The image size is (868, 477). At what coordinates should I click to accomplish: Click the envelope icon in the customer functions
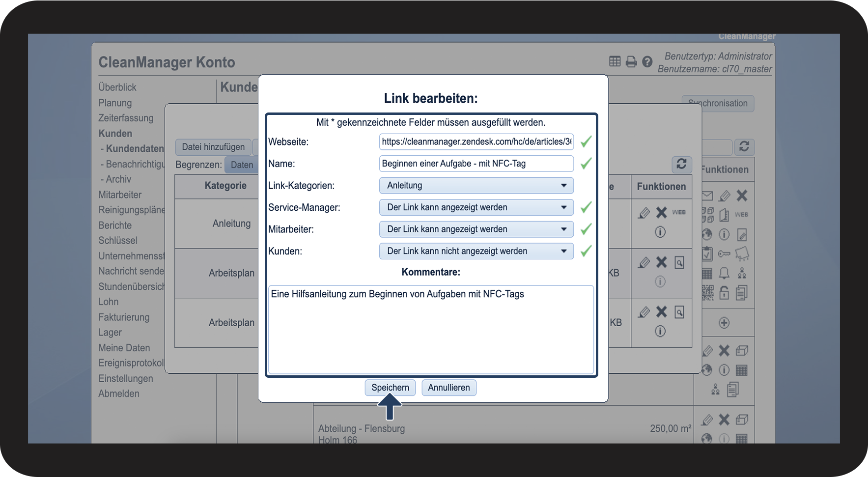(707, 196)
